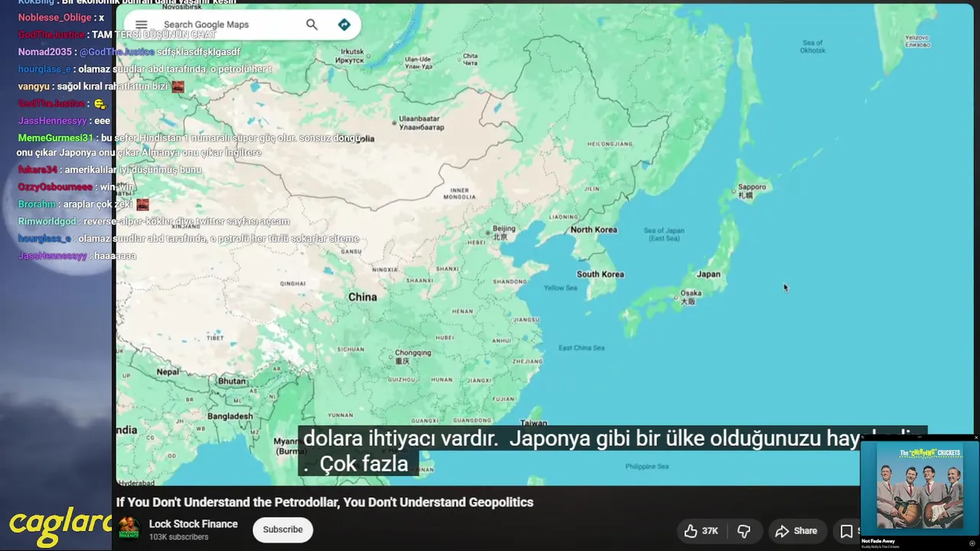This screenshot has width=980, height=551.
Task: Click the Shandong province label
Action: pyautogui.click(x=509, y=282)
